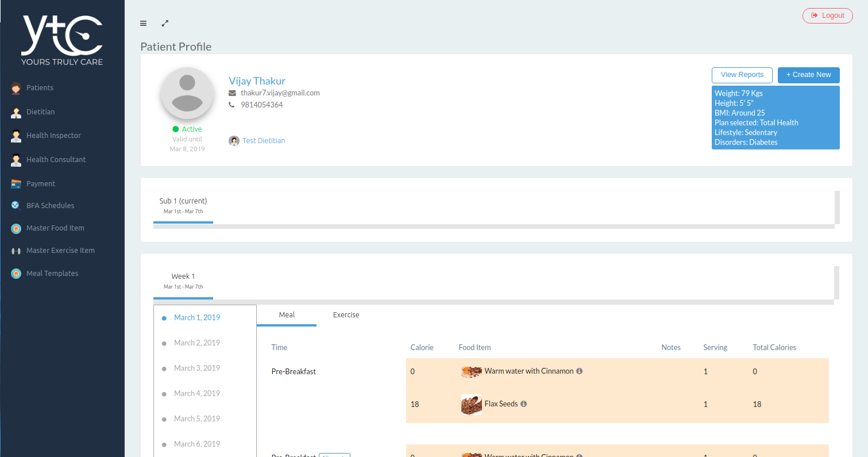Click info icon beside Flax Seeds

pyautogui.click(x=523, y=404)
